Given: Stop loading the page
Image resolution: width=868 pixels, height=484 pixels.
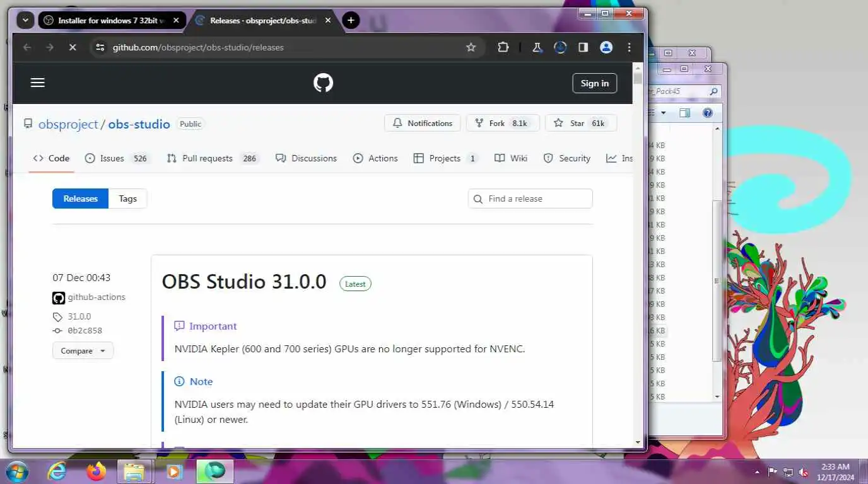Looking at the screenshot, I should click(x=73, y=47).
